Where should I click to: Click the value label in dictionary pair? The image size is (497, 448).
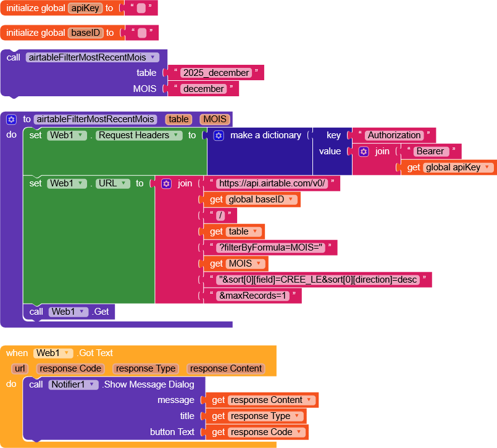click(330, 151)
